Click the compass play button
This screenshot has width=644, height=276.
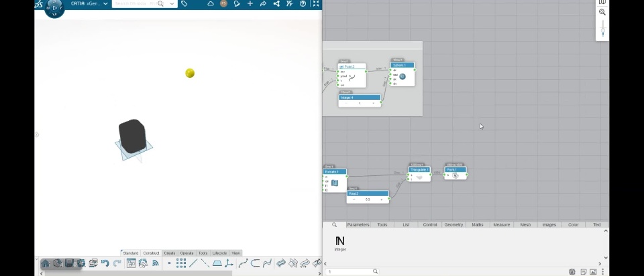click(54, 8)
